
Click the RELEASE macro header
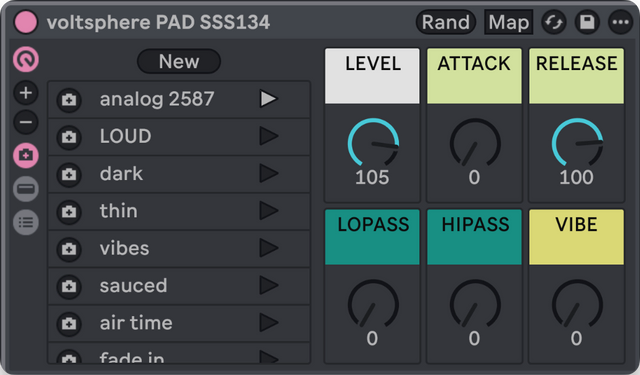click(576, 76)
